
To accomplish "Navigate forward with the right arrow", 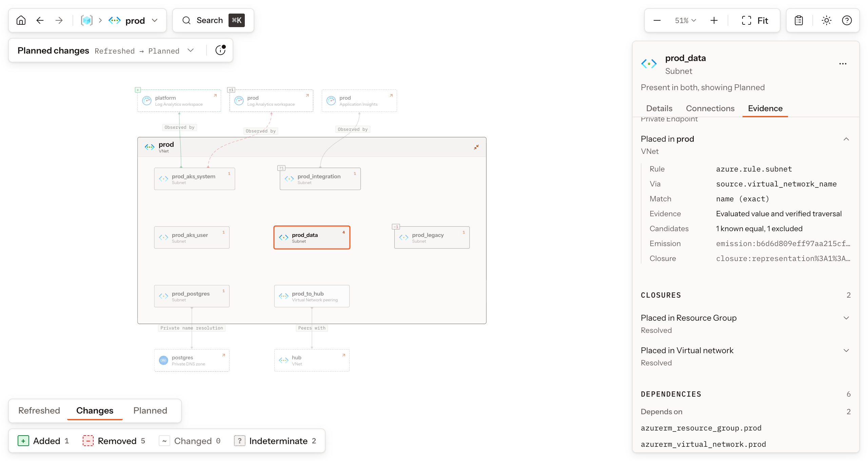I will pos(59,20).
